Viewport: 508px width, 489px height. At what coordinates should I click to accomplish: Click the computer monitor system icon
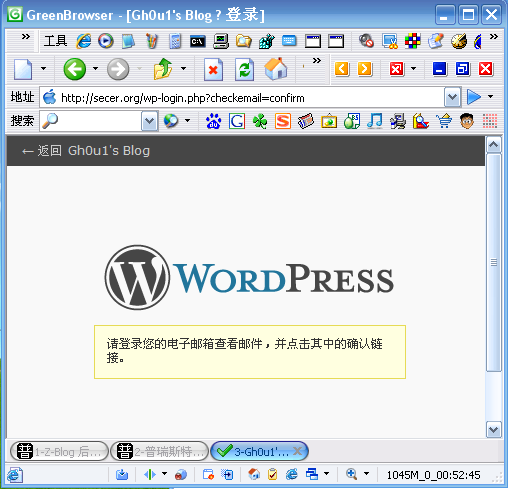point(221,41)
